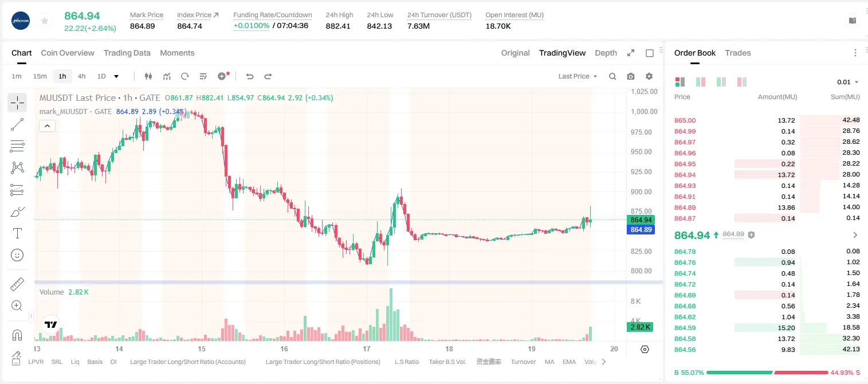Click the add alert plus icon
Screen dimensions: 868x384
click(222, 76)
